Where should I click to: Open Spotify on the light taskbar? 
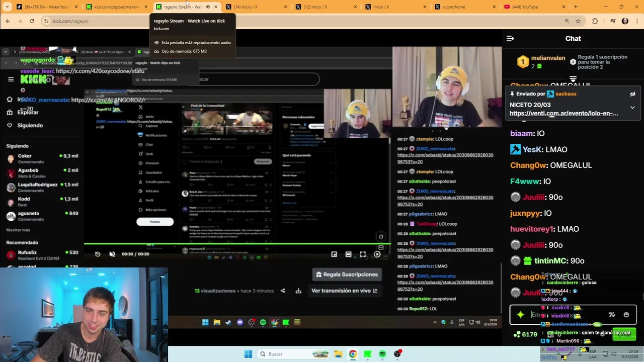(x=382, y=354)
